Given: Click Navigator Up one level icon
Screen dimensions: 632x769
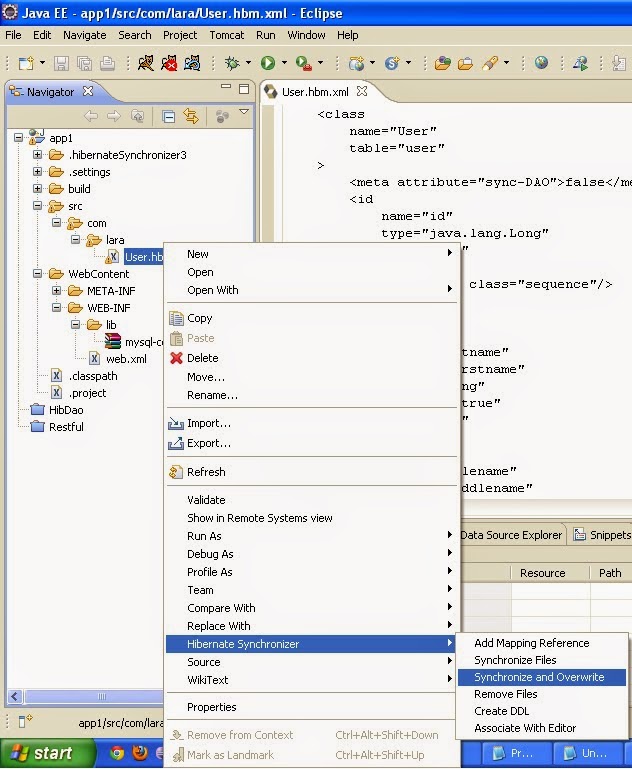Looking at the screenshot, I should pyautogui.click(x=138, y=116).
